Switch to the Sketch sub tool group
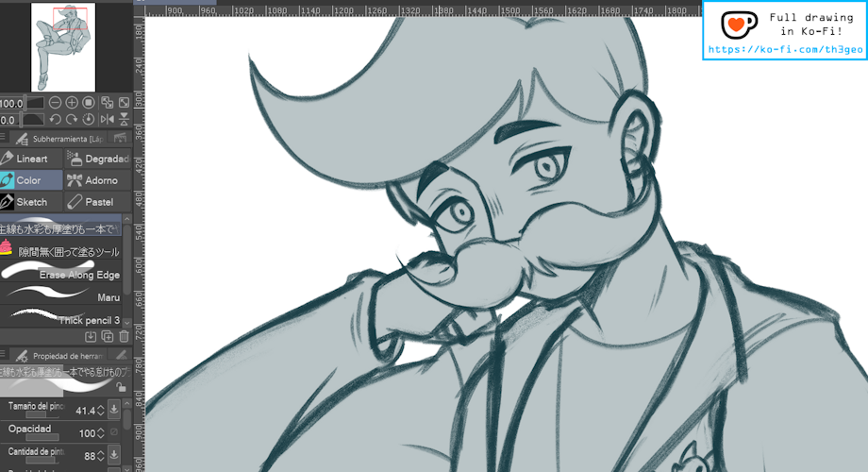This screenshot has width=868, height=472. coord(32,202)
